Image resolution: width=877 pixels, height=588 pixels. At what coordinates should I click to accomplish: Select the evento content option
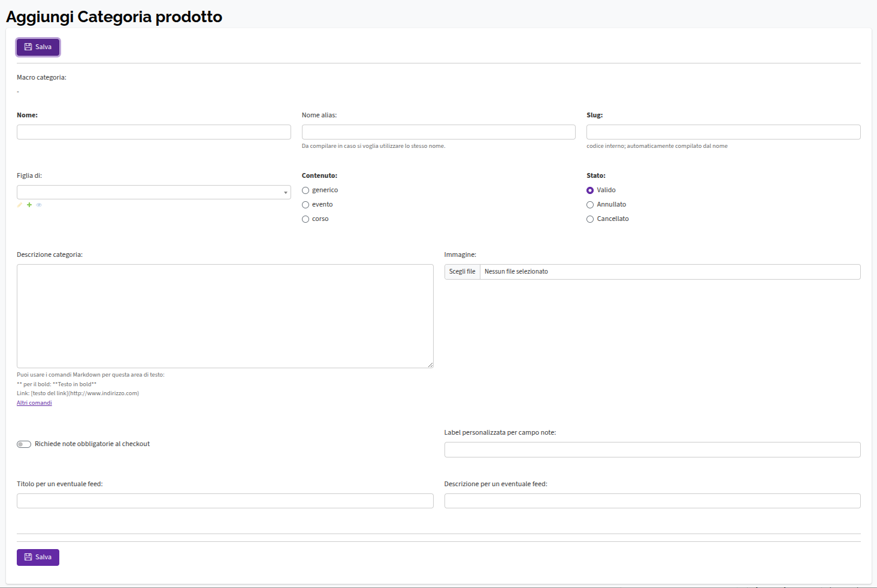pos(306,205)
